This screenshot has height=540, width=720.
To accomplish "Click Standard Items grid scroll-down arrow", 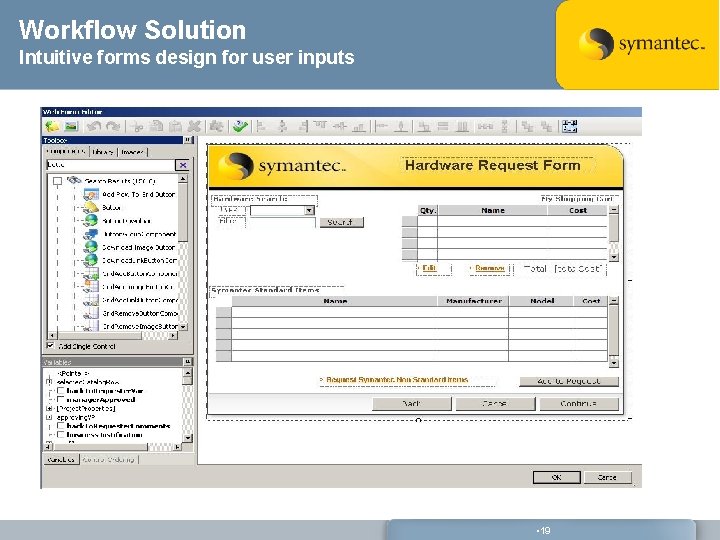I will [613, 363].
